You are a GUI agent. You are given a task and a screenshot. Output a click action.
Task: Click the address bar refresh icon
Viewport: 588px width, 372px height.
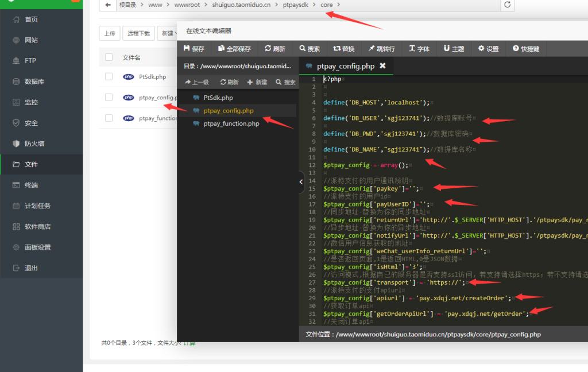pyautogui.click(x=507, y=5)
